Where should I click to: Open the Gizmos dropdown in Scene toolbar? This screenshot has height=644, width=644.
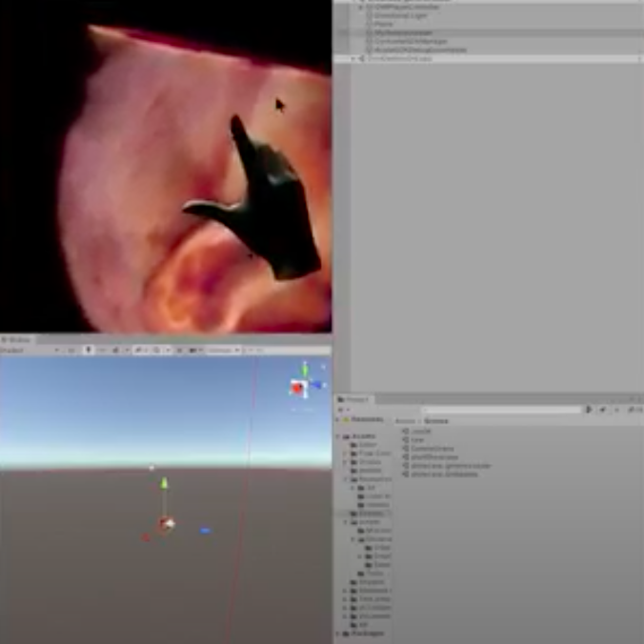click(224, 350)
